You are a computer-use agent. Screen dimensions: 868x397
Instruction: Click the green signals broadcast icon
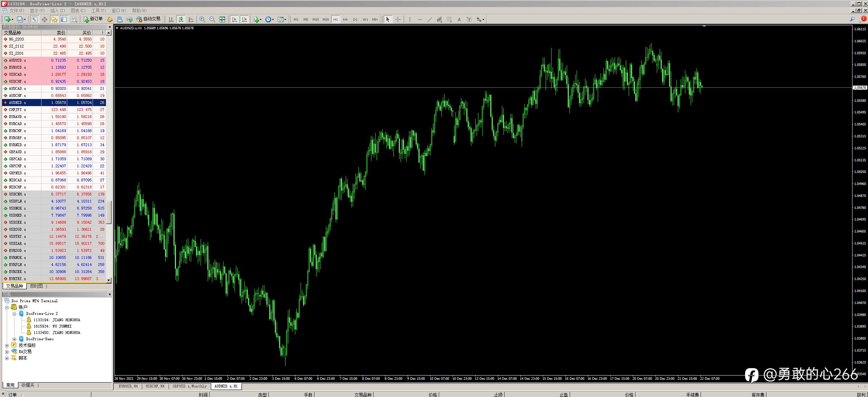130,19
